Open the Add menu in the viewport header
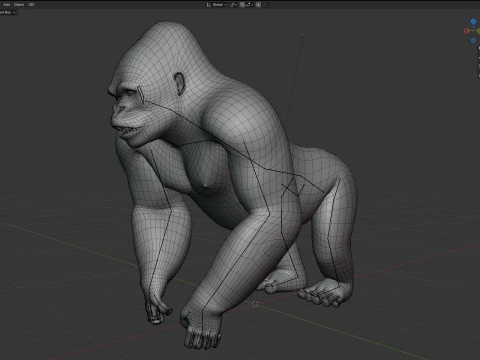 [6, 5]
